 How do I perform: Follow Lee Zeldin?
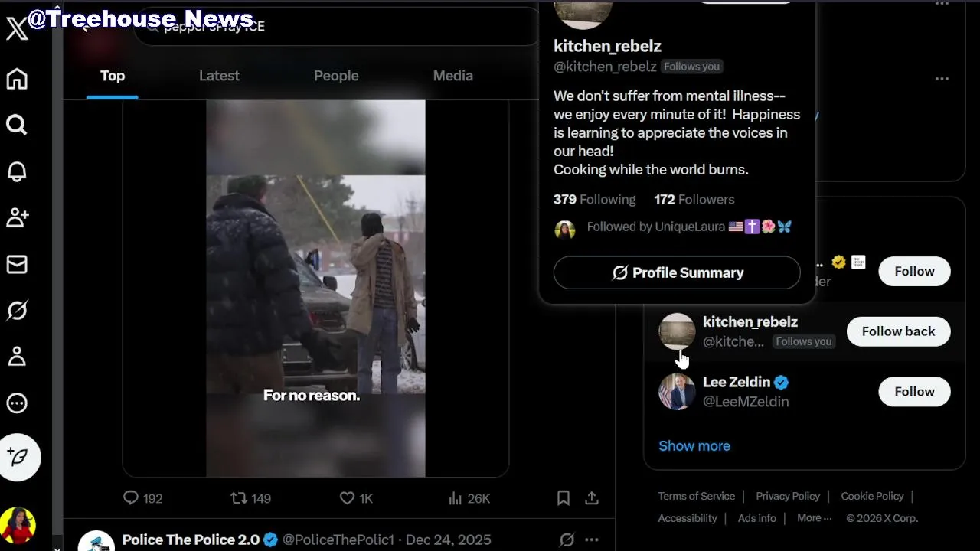[x=914, y=392]
